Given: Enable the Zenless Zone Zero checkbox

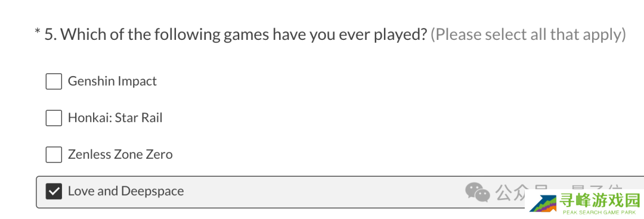Looking at the screenshot, I should coord(54,155).
